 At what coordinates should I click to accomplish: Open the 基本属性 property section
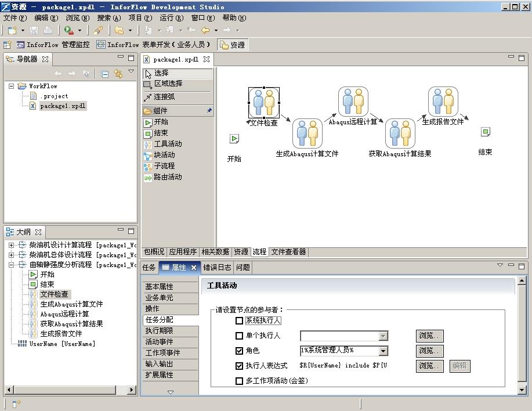tap(171, 287)
